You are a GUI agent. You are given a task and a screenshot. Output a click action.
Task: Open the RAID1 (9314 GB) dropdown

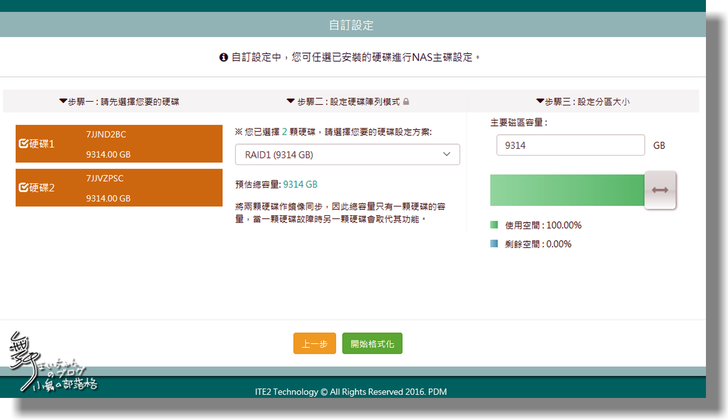347,155
